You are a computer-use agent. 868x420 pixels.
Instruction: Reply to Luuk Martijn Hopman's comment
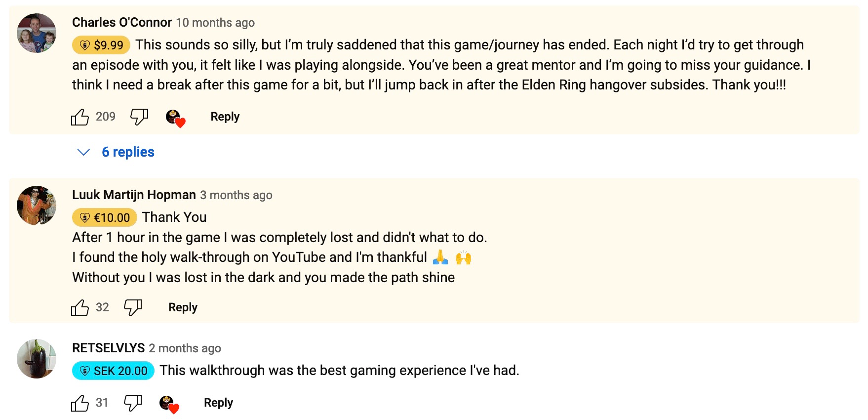pyautogui.click(x=183, y=307)
